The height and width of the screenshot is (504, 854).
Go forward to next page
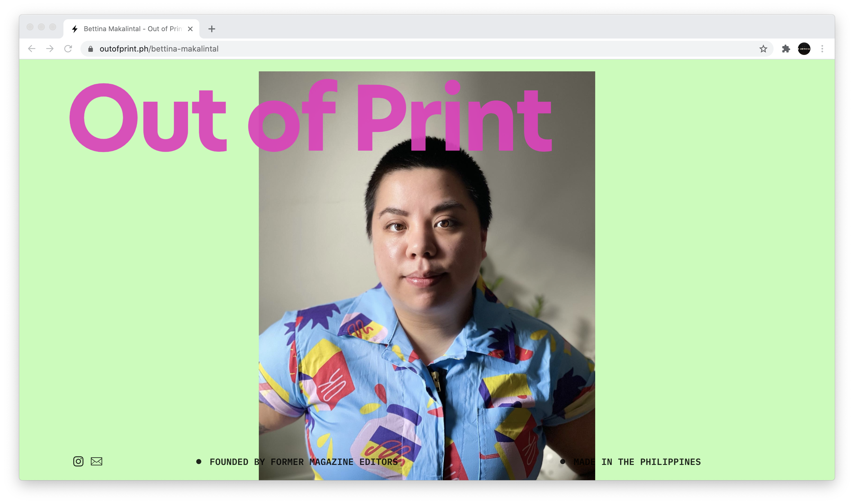point(50,49)
